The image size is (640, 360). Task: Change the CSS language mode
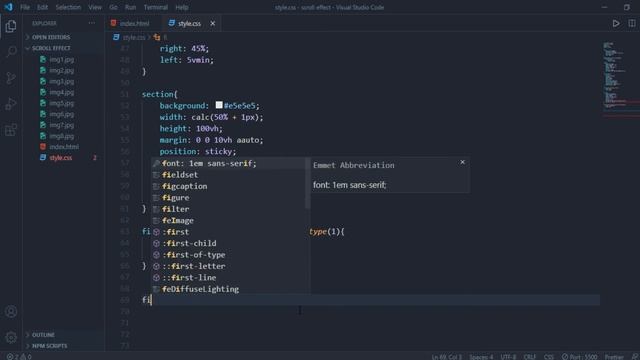tap(549, 357)
